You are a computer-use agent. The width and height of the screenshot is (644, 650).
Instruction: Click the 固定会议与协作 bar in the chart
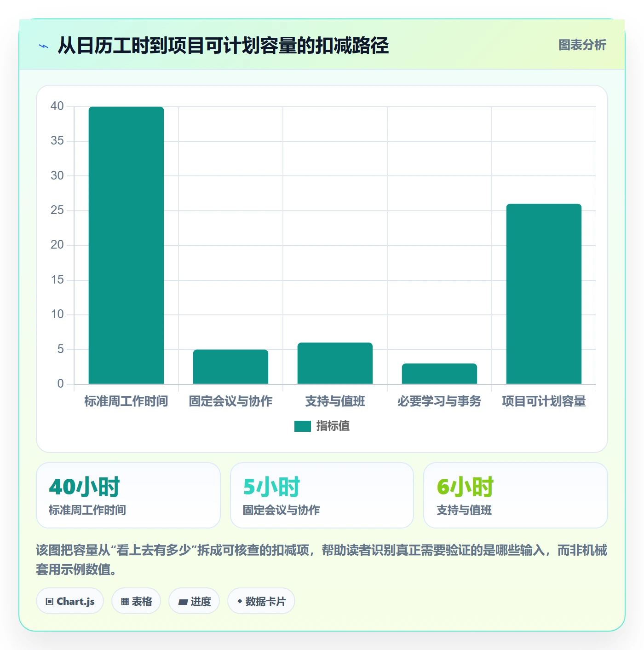pos(230,367)
